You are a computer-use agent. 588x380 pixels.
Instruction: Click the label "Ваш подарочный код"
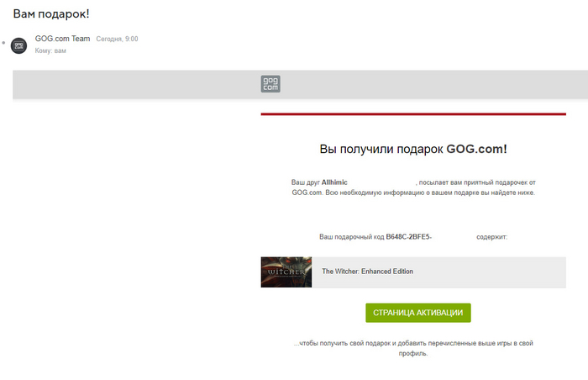pyautogui.click(x=351, y=237)
